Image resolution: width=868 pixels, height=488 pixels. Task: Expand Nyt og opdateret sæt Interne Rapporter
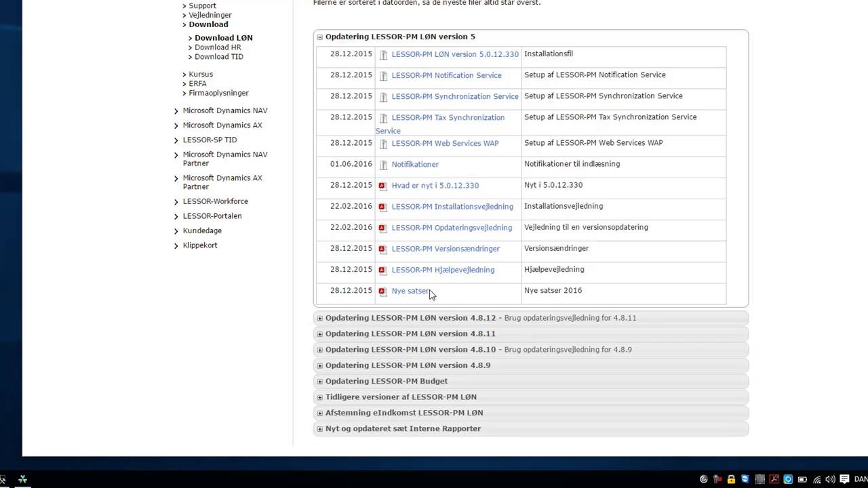[x=320, y=429]
